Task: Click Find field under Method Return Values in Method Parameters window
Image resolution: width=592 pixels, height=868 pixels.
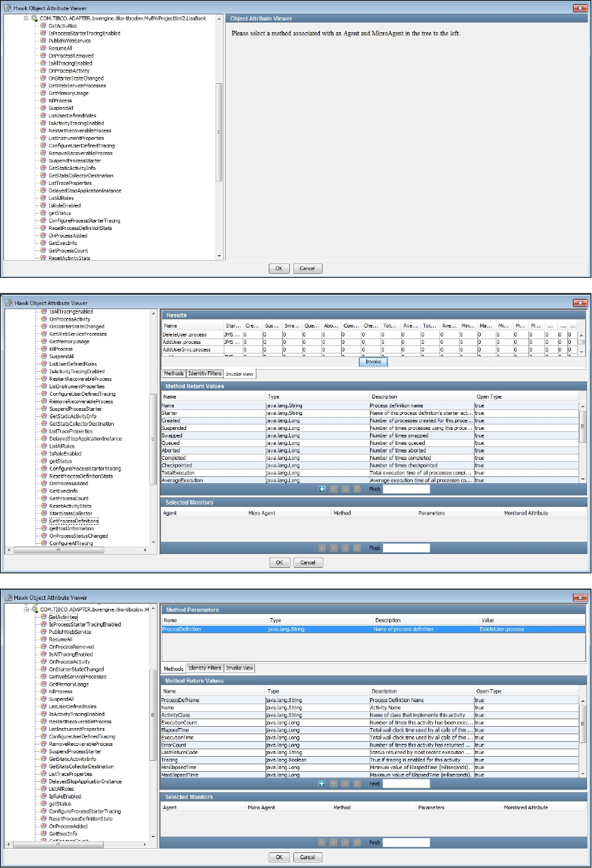Action: (406, 784)
